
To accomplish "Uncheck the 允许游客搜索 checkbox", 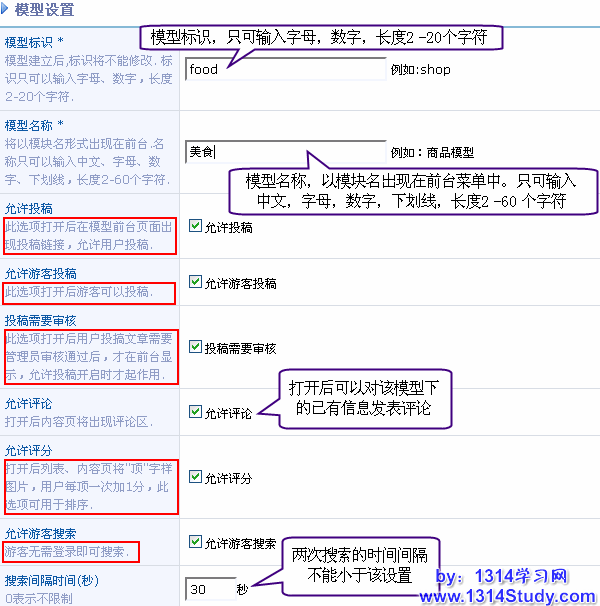I will [x=195, y=542].
